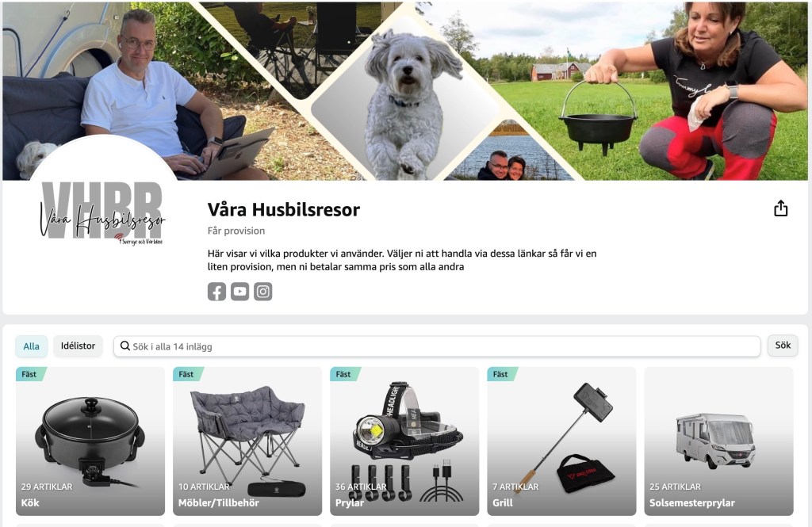Click the share page icon
Screen dimensions: 812x527
(x=780, y=208)
